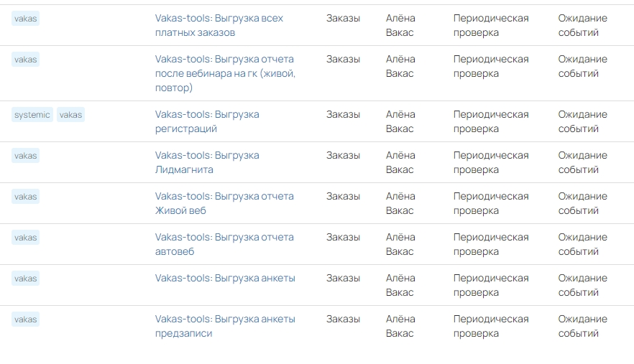Click "Ожидание событий" in the анкеты предзаписи row

point(582,326)
